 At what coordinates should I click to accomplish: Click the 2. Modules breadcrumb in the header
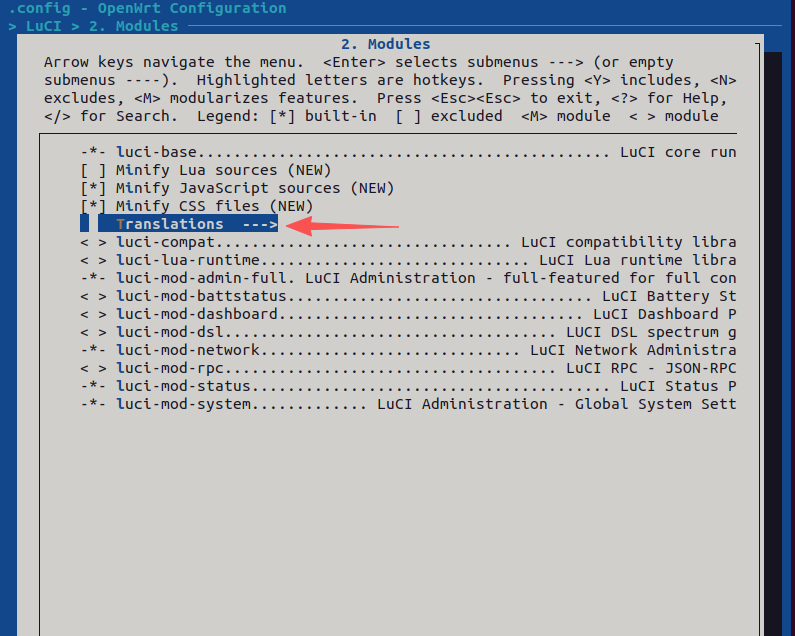pos(134,26)
